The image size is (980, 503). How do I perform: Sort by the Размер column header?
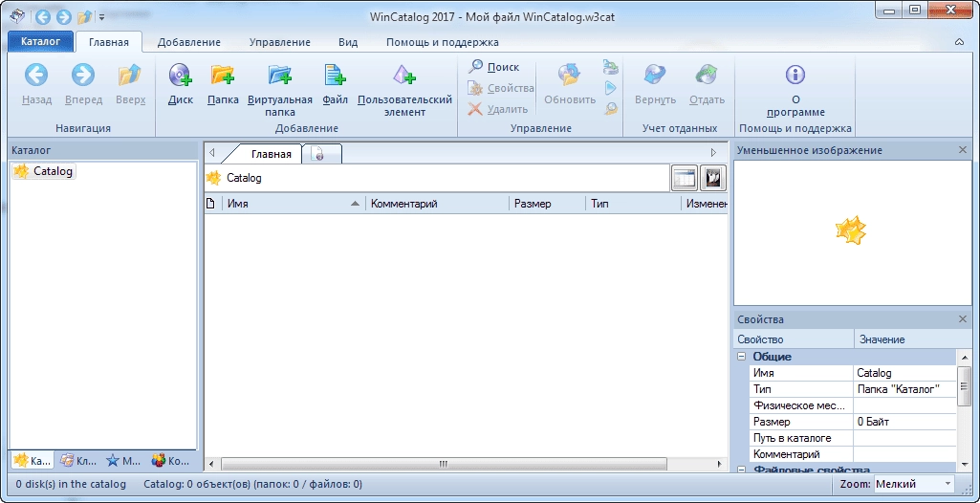tap(548, 204)
